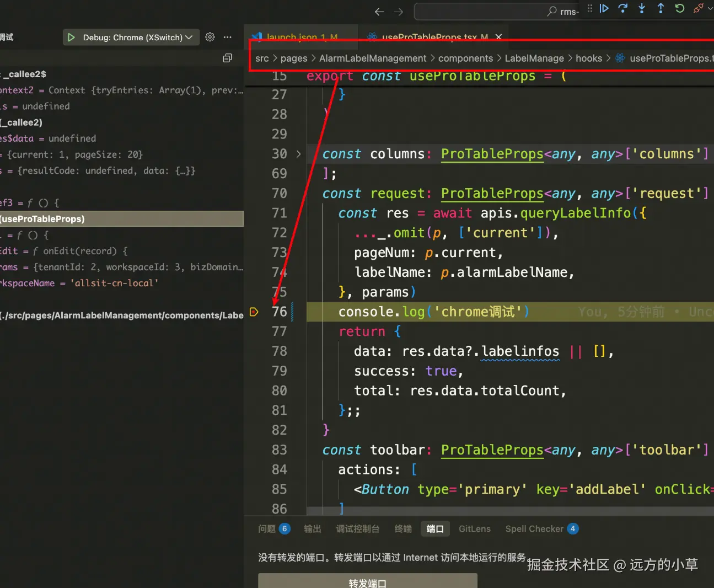Open the GitLens panel tab
This screenshot has width=714, height=588.
click(474, 529)
